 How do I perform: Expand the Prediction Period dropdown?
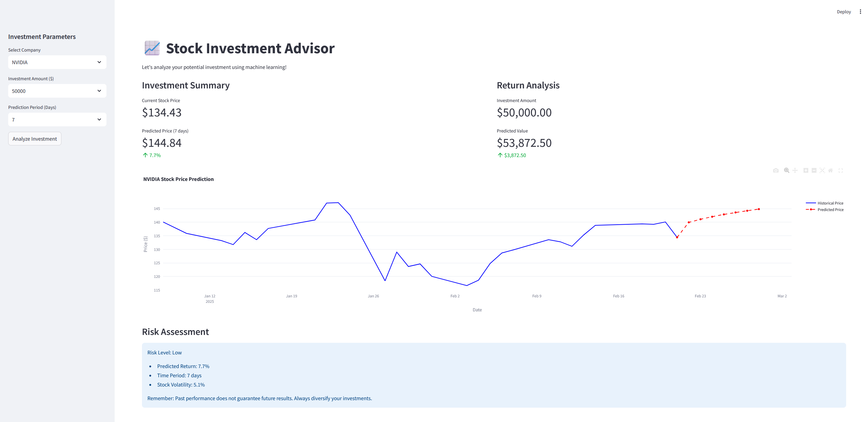tap(57, 119)
